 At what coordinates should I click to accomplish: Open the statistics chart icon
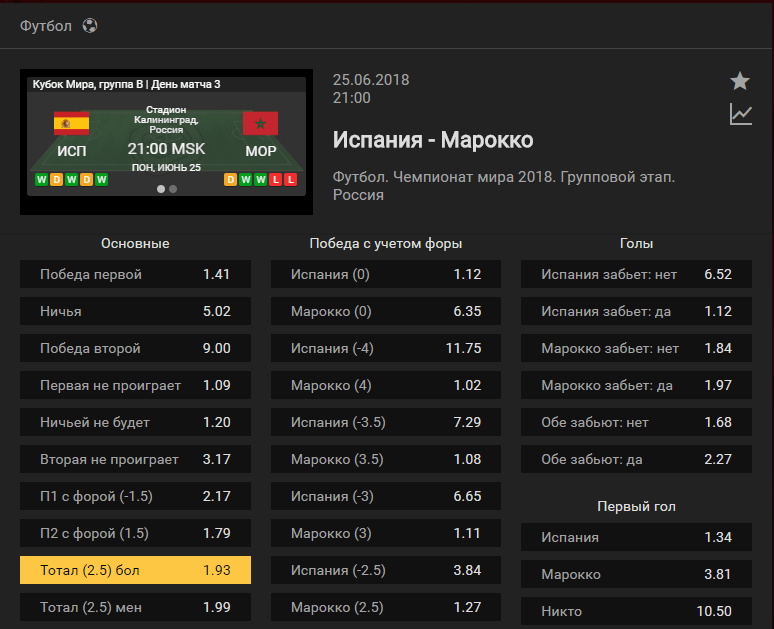tap(740, 115)
